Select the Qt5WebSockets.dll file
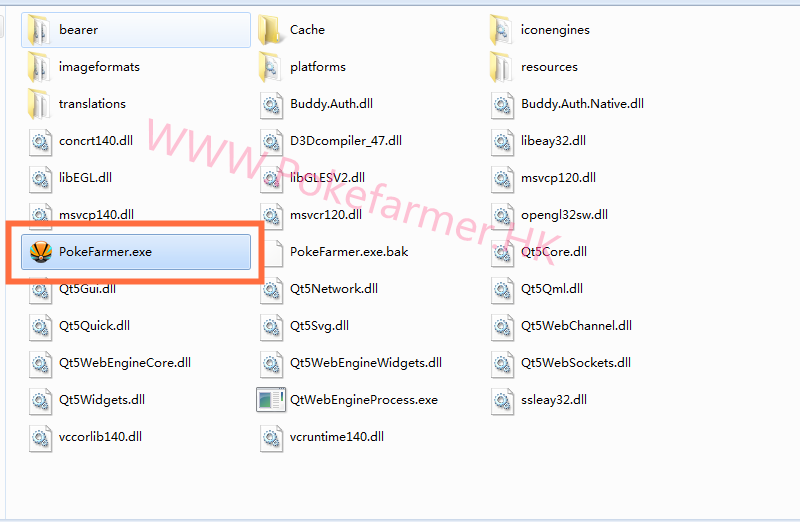 [561, 363]
